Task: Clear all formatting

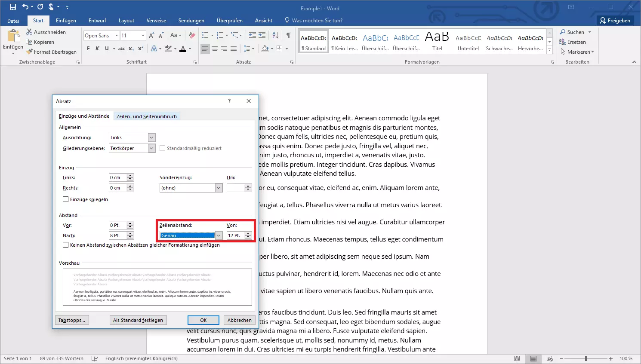Action: click(192, 35)
